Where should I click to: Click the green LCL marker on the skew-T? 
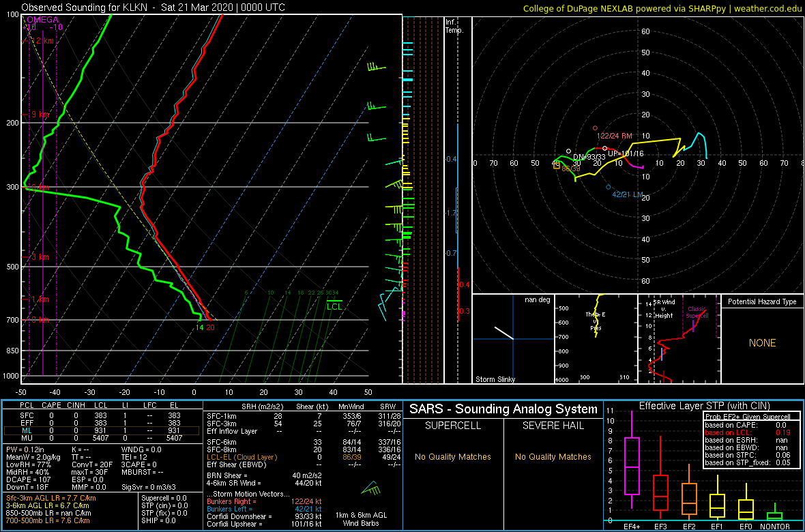click(334, 306)
